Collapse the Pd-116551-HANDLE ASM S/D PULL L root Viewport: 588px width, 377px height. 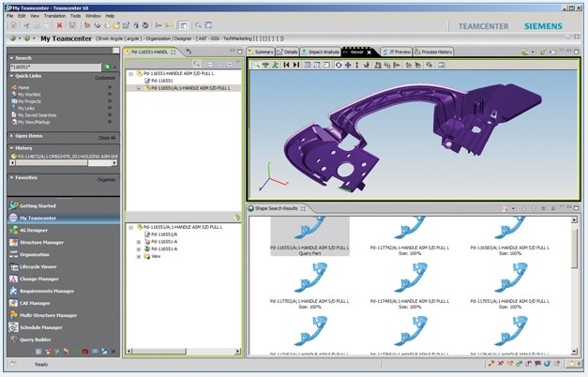(131, 74)
